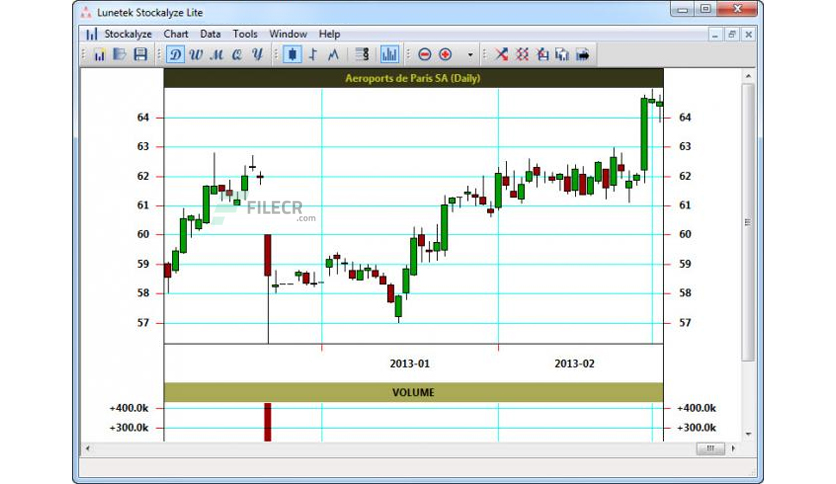The width and height of the screenshot is (836, 484).
Task: Click the vertical scrollbar up arrow
Action: pyautogui.click(x=748, y=76)
